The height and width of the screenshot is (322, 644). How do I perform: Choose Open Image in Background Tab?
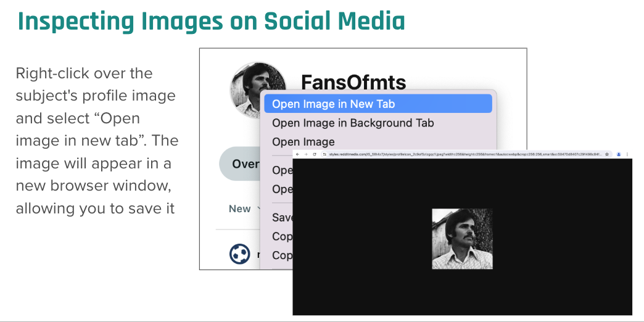353,123
